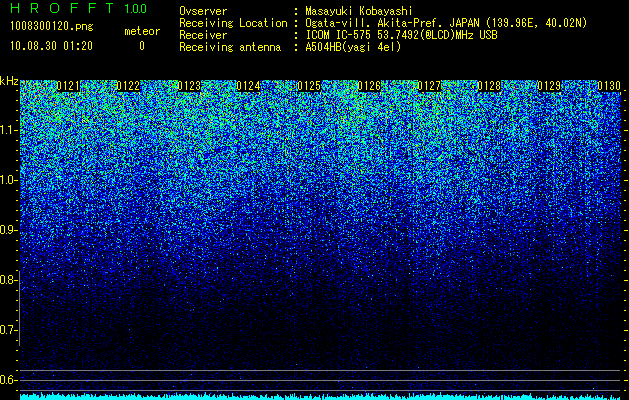Click the 0130 time marker

pyautogui.click(x=609, y=86)
